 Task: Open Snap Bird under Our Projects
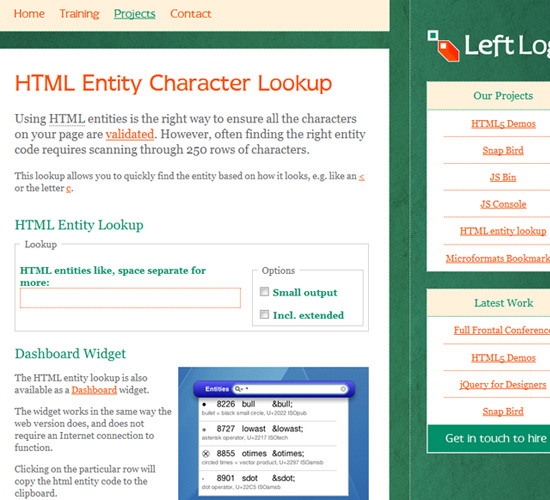tap(503, 151)
